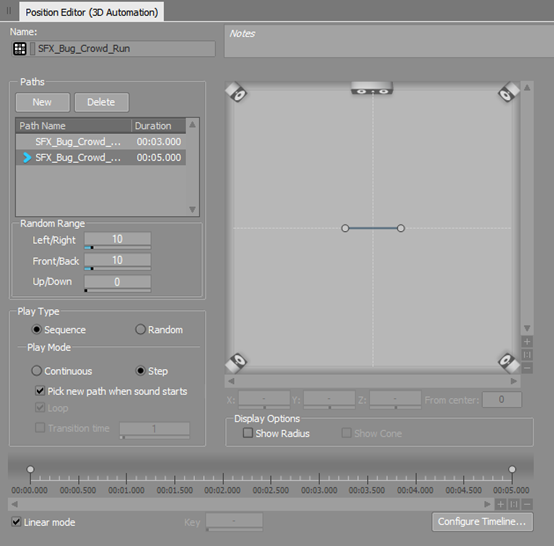
Task: Zoom in the timeline with plus icon
Action: pos(501,504)
